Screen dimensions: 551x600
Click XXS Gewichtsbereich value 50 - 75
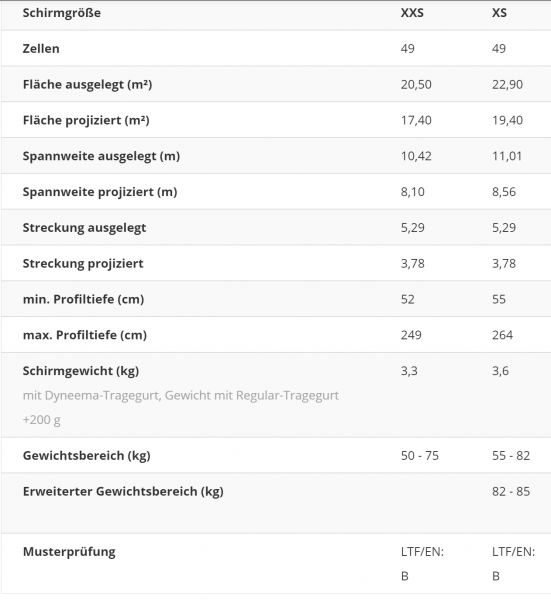point(420,456)
